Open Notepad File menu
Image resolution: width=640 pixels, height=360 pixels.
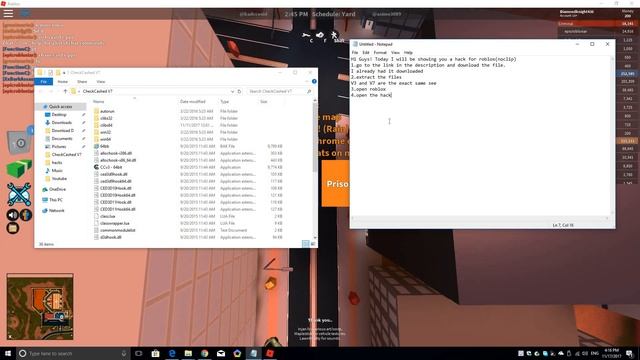click(x=355, y=53)
